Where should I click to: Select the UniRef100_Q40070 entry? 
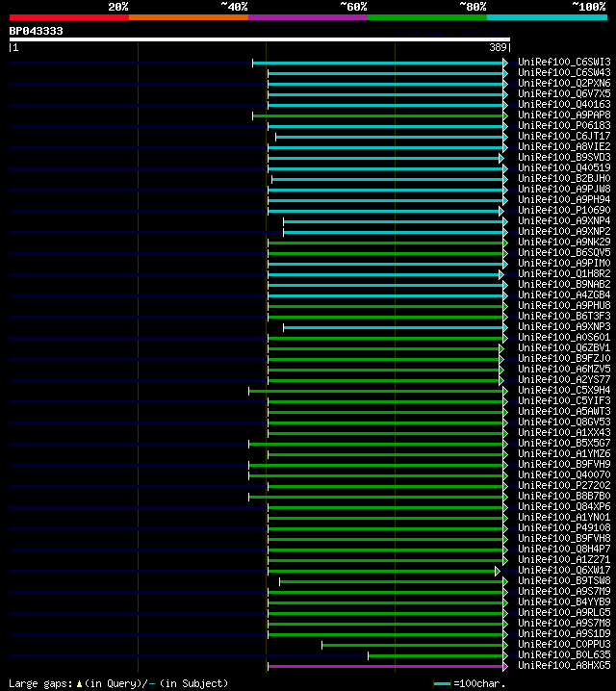pos(564,474)
